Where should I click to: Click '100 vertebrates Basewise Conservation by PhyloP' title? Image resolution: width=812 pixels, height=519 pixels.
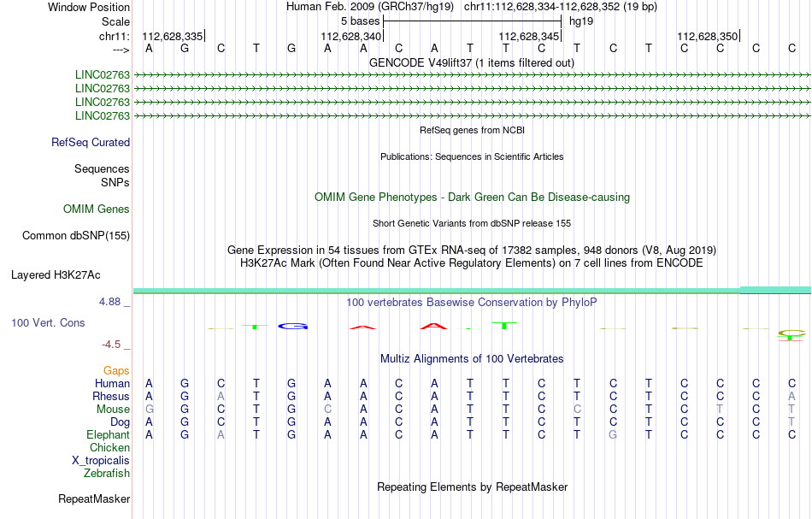coord(472,302)
